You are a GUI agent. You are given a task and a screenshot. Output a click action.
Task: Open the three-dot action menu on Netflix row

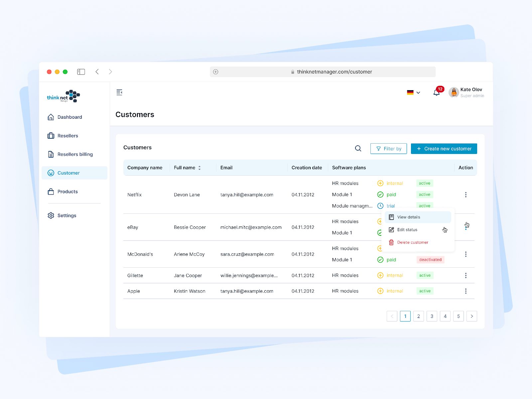[x=466, y=195]
